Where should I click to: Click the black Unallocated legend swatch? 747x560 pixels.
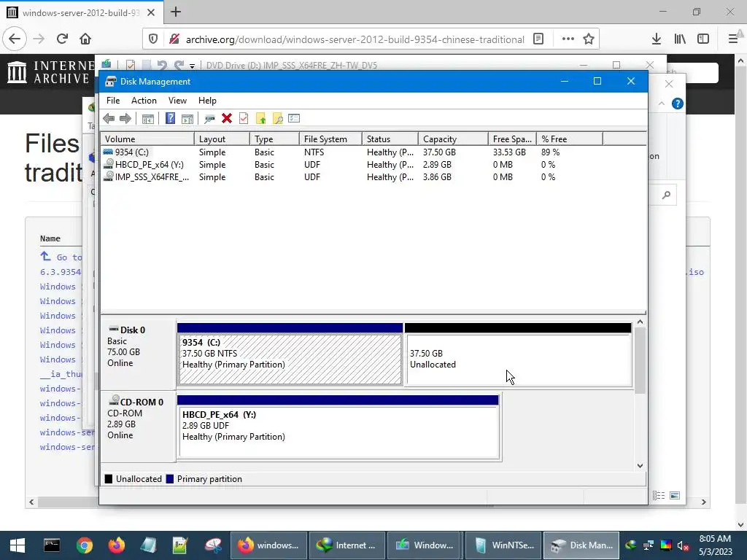109,479
